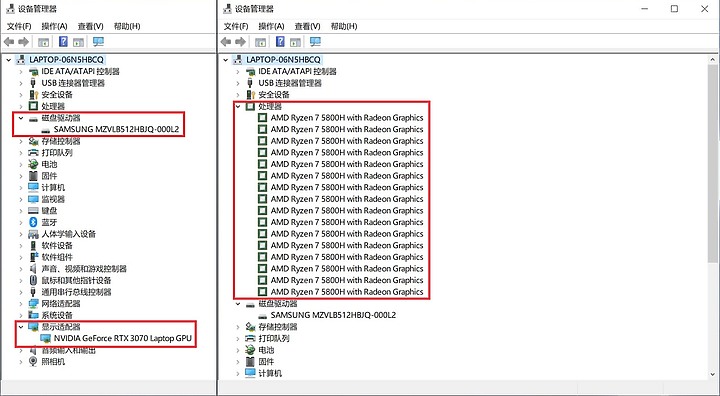
Task: Click the Back arrow in left window toolbar
Action: (9, 42)
